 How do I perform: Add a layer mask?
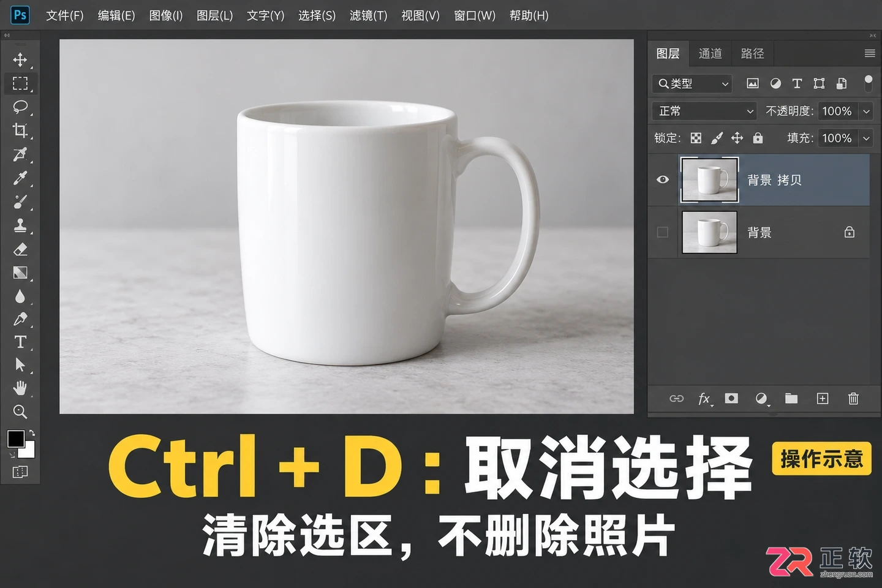point(731,399)
